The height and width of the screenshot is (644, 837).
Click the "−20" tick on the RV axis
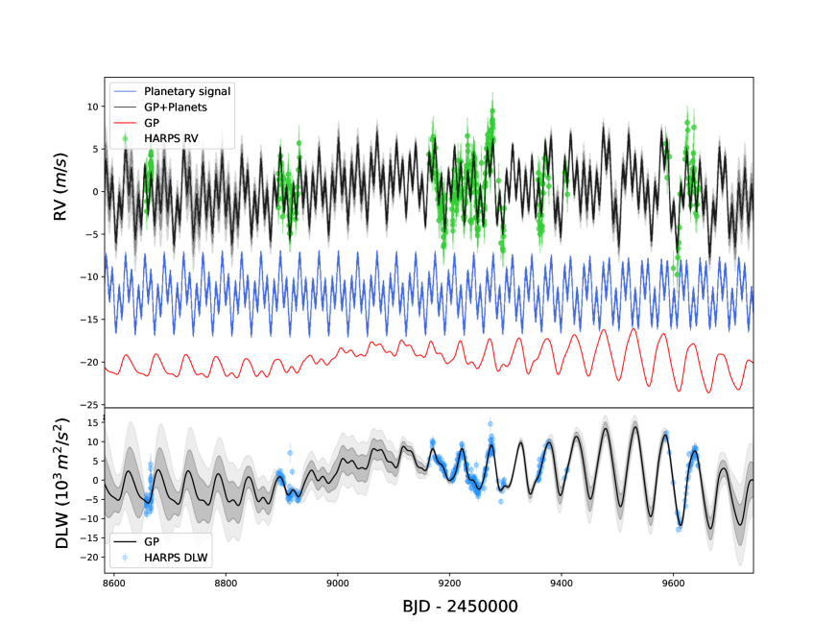(x=89, y=362)
